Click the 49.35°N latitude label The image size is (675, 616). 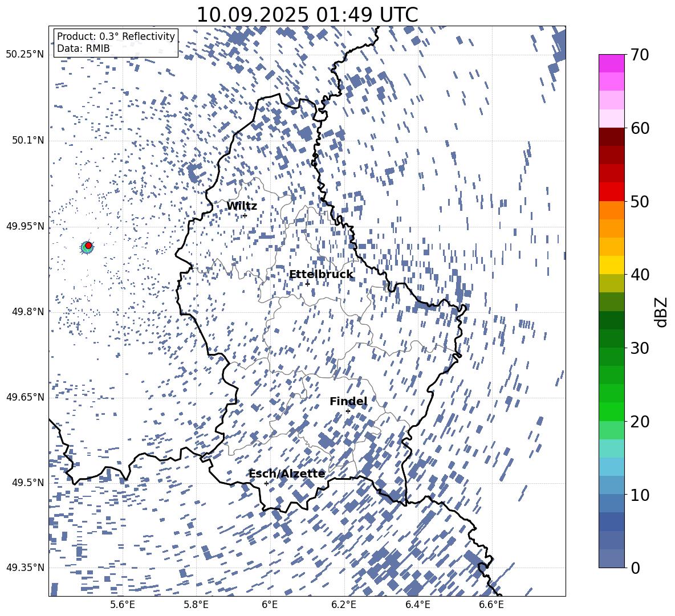click(25, 568)
